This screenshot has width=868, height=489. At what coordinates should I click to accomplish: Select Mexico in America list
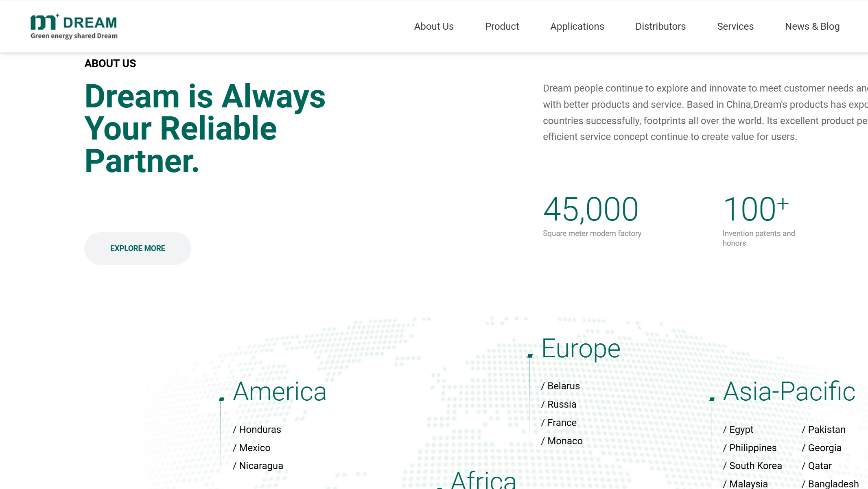[x=254, y=448]
